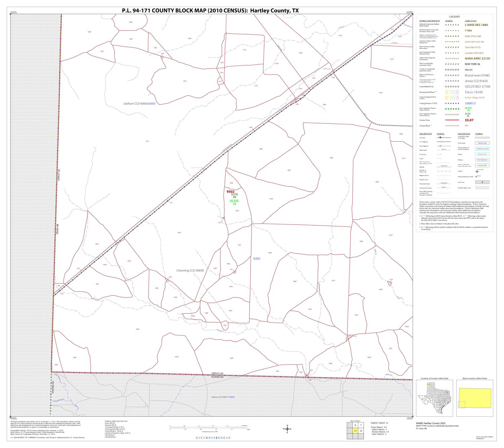The image size is (504, 448).
Task: Select the Census Tract red line symbol
Action: pyautogui.click(x=452, y=120)
